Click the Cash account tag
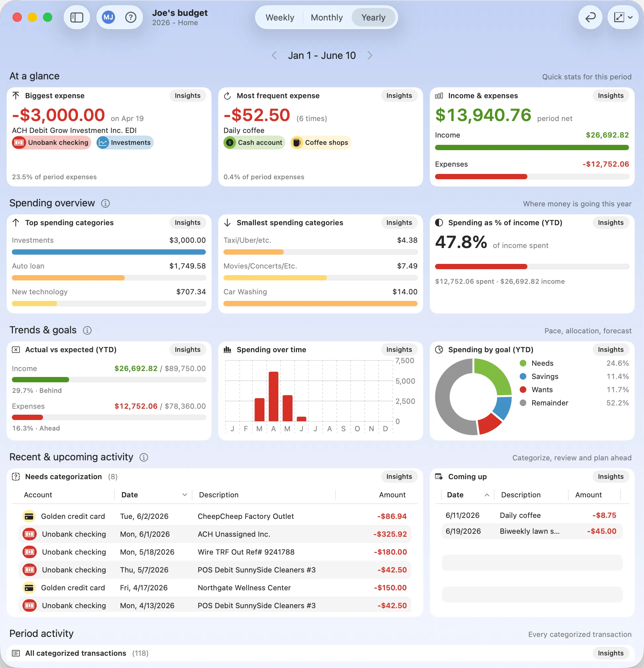This screenshot has width=644, height=668. coord(254,143)
